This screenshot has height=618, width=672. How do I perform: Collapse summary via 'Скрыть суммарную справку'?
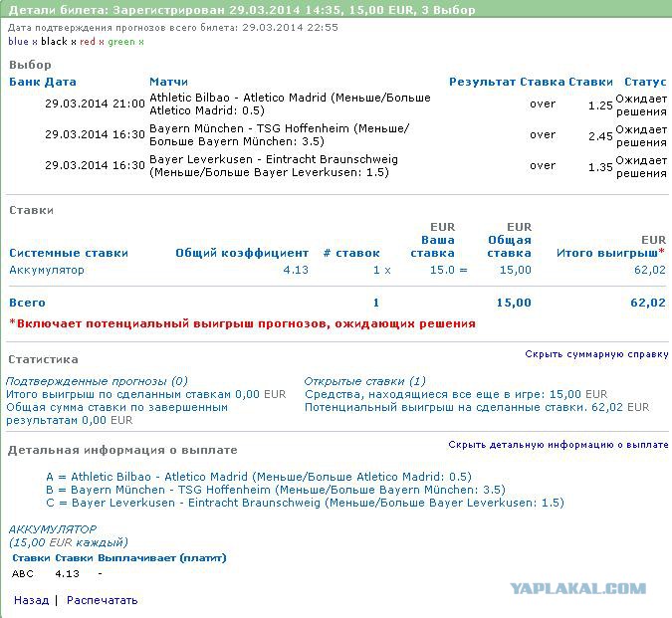[x=596, y=354]
